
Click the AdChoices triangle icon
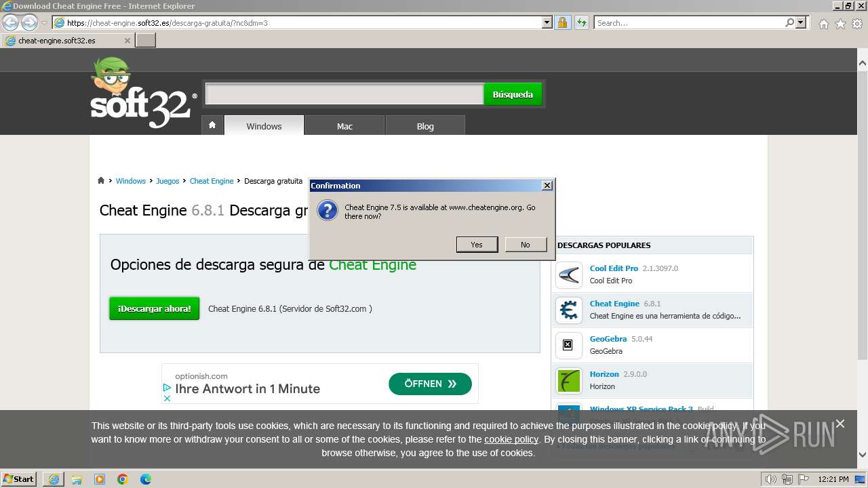(x=167, y=388)
